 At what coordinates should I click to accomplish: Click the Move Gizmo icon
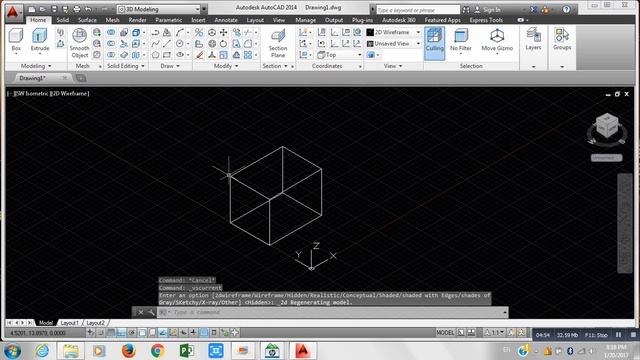[x=497, y=41]
